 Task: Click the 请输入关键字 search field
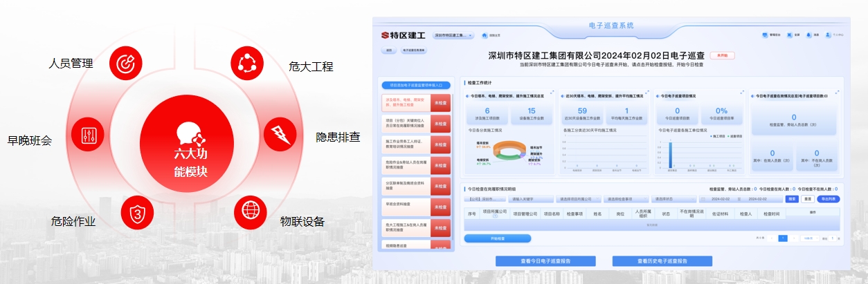[x=531, y=199]
